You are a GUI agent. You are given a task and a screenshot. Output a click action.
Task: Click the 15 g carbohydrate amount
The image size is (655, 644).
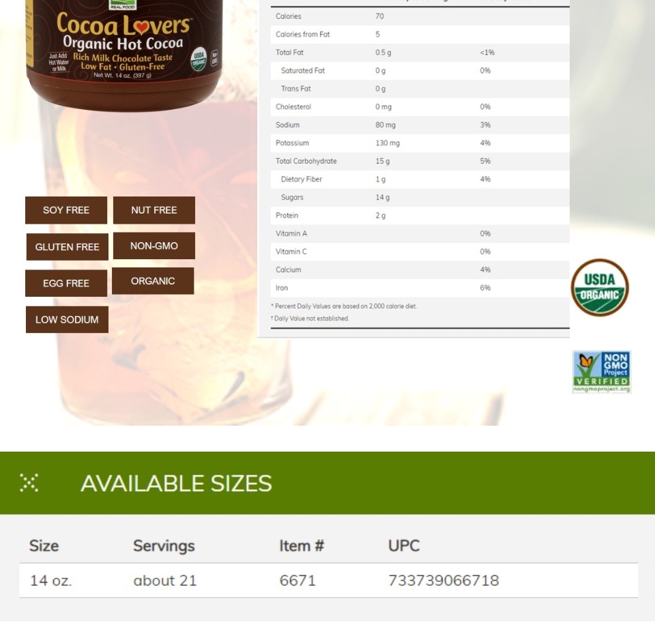point(383,161)
